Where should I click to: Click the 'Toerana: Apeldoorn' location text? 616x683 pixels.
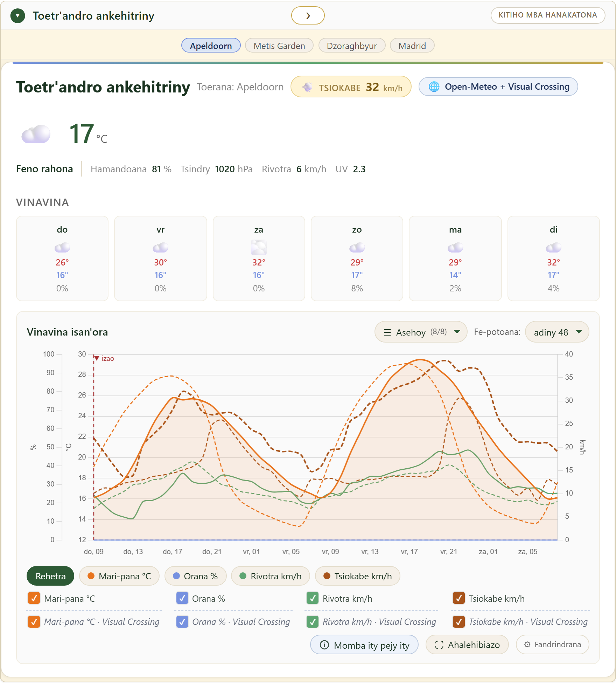tap(240, 87)
